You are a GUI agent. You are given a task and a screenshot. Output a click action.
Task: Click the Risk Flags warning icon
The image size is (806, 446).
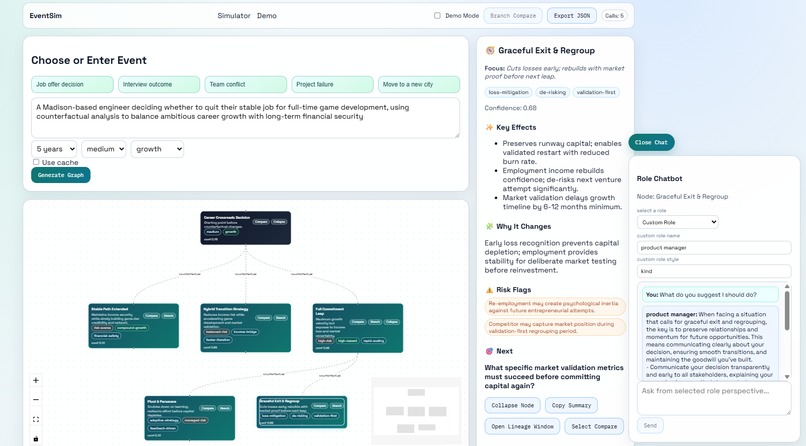(x=489, y=290)
